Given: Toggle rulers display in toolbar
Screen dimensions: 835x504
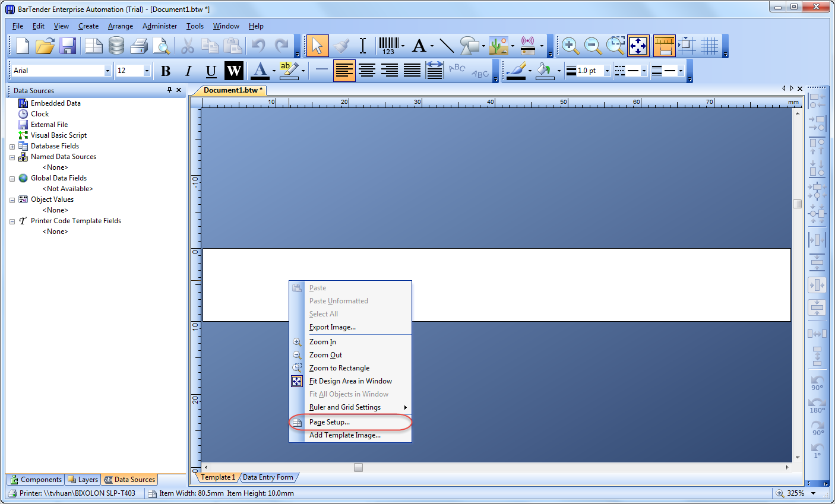Looking at the screenshot, I should (664, 46).
